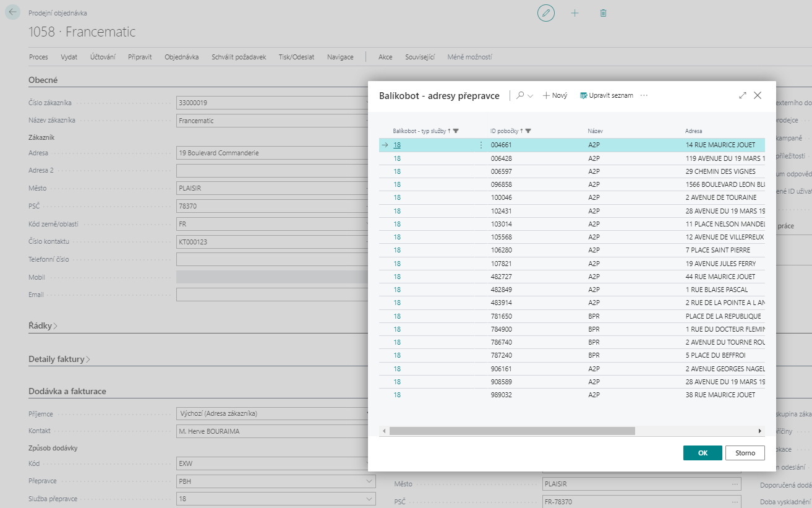Screen dimensions: 812x508
Task: Open the Přepravce dropdown
Action: point(370,481)
